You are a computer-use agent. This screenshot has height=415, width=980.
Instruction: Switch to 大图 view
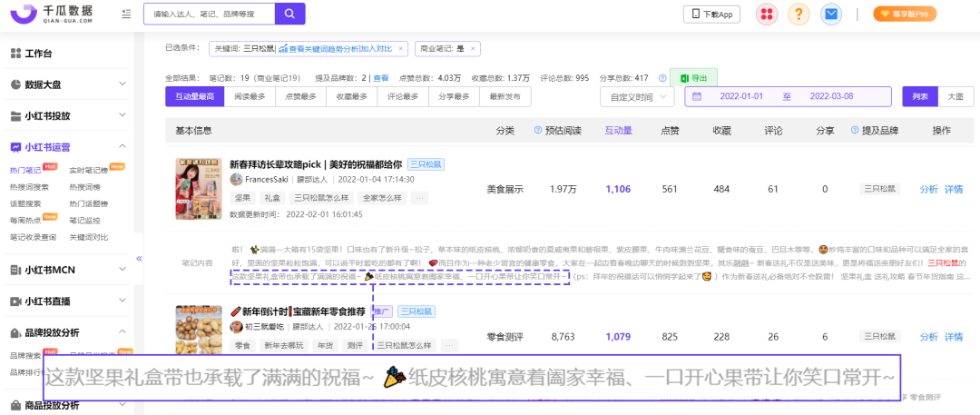pos(955,96)
